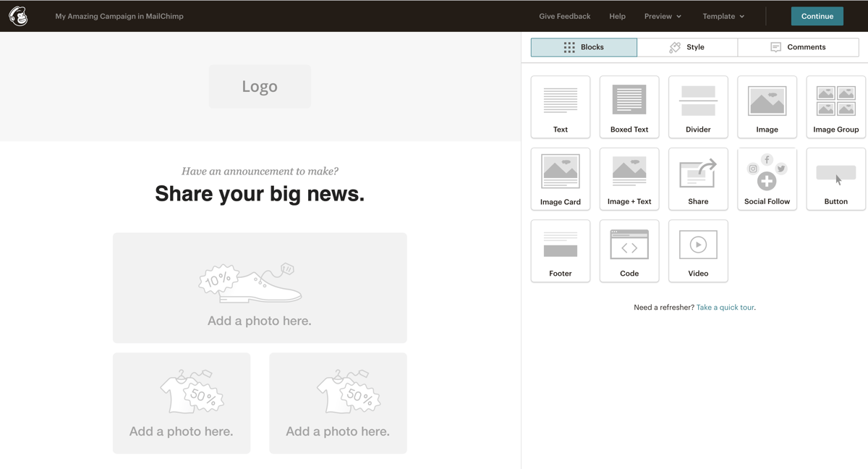This screenshot has height=469, width=868.
Task: Pick the Code block
Action: [629, 251]
